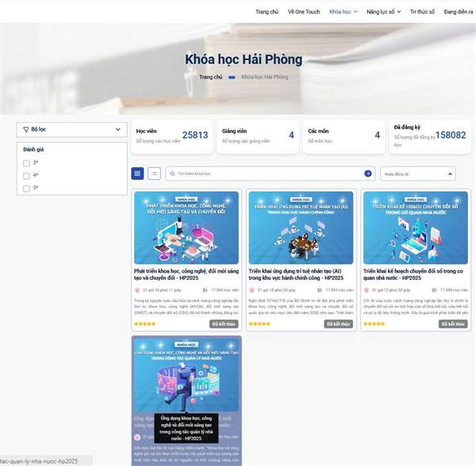Click clock icon on Phát triển khoa học card
This screenshot has height=466, width=476.
click(x=137, y=290)
